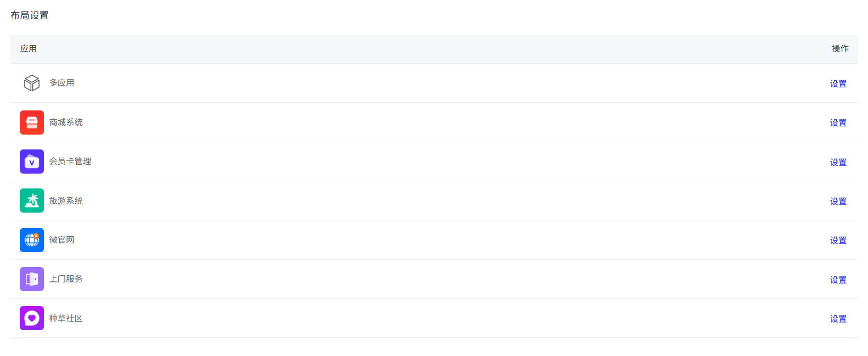Open 设置 for 旅游系统
This screenshot has width=868, height=356.
point(838,201)
